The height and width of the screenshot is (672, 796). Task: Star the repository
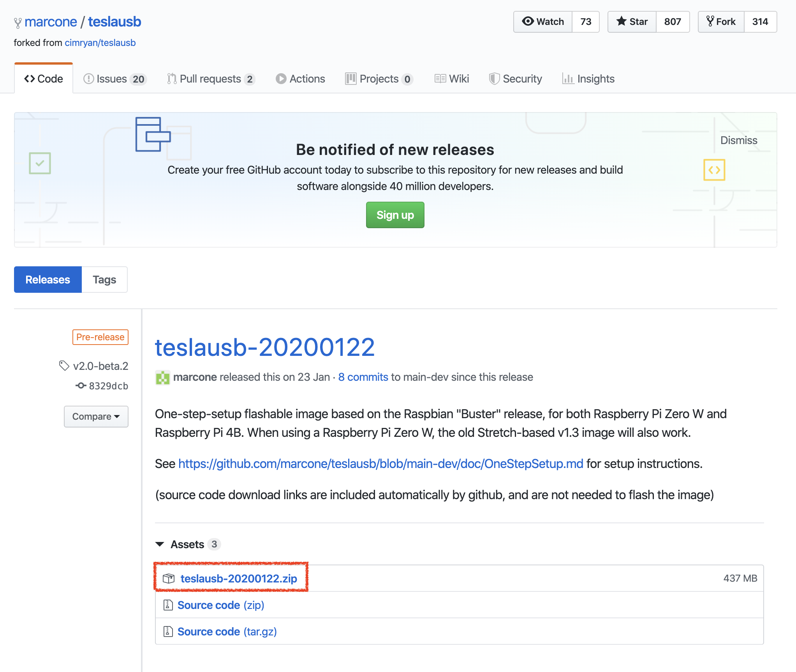pos(632,22)
